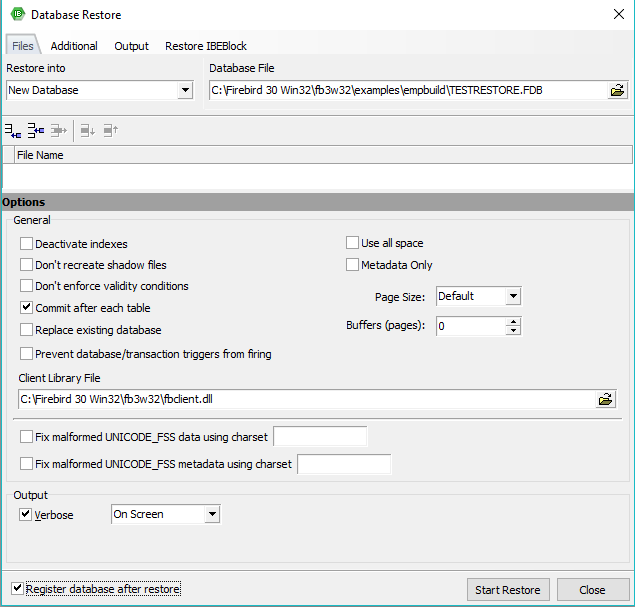Screen dimensions: 635x607
Task: Disable the Verbose output checkbox
Action: pyautogui.click(x=26, y=515)
